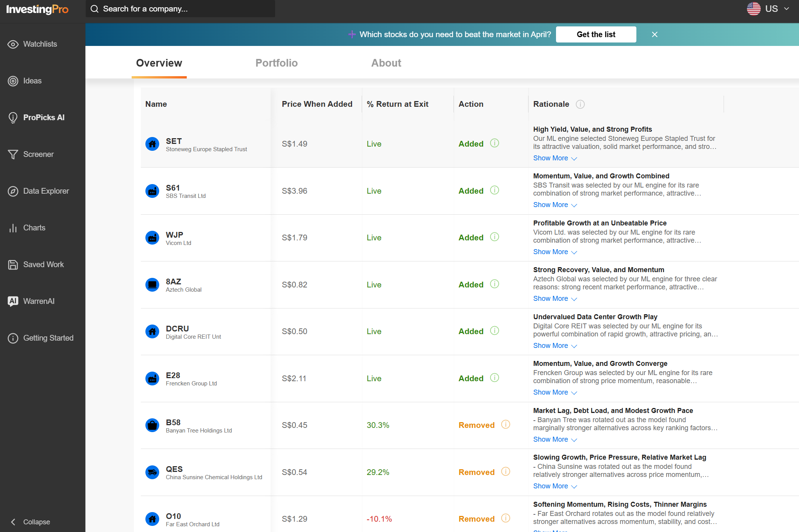Open Data Explorer compass icon
Screen dimensions: 799x532
[x=13, y=191]
